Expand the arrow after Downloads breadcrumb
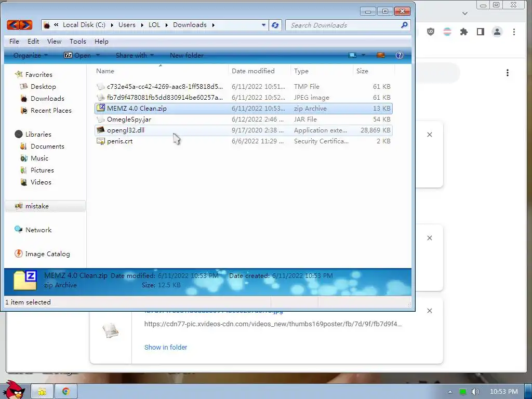 click(x=214, y=25)
